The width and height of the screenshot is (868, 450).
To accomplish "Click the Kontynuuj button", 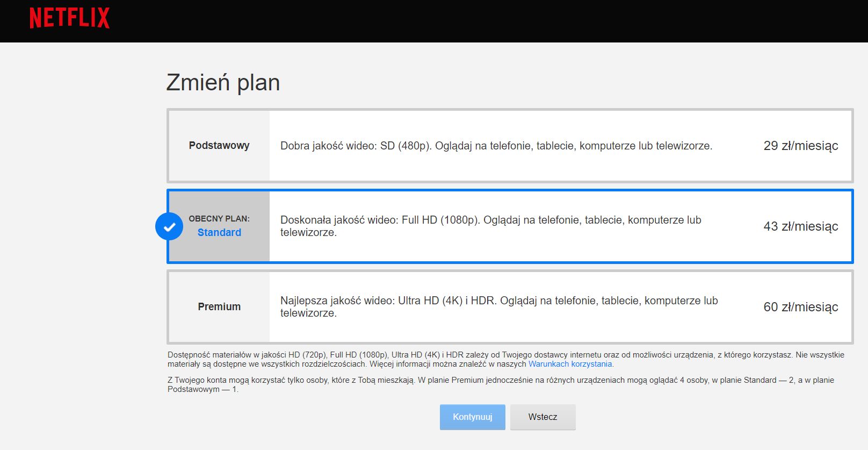I will pos(473,417).
